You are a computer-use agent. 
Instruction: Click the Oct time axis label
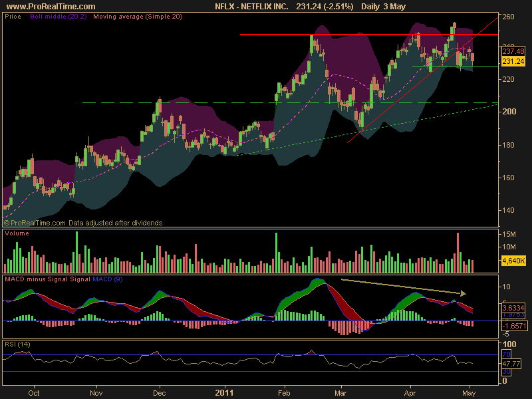34,393
